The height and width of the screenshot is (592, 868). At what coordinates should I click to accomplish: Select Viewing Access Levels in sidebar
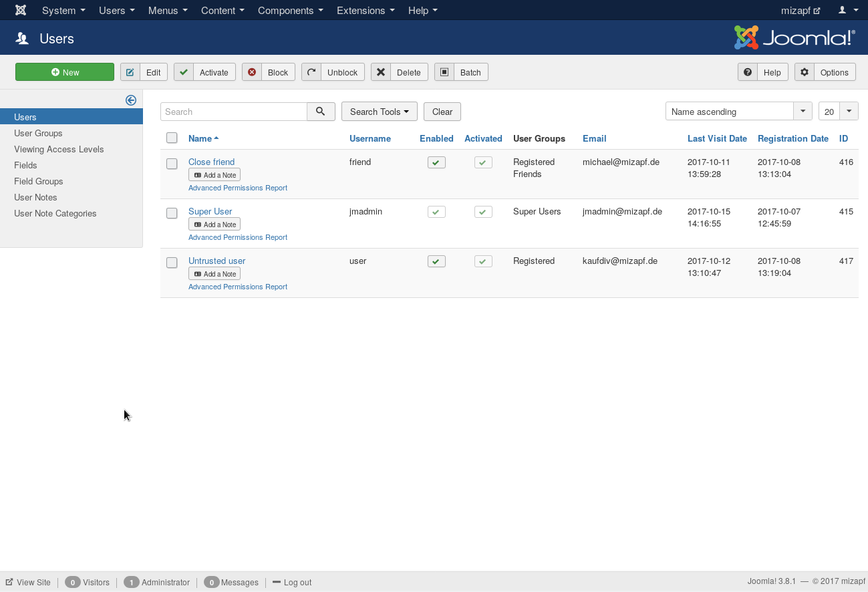[59, 149]
